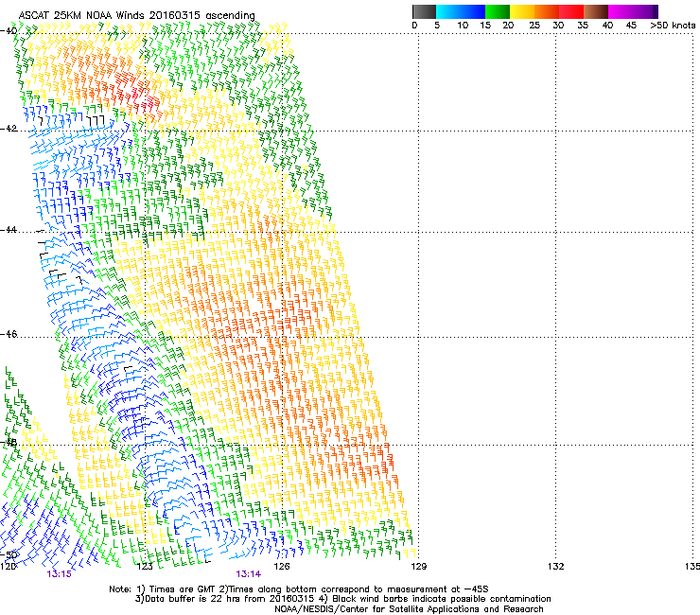Click the brown 35-40 knots legend segment

point(596,11)
